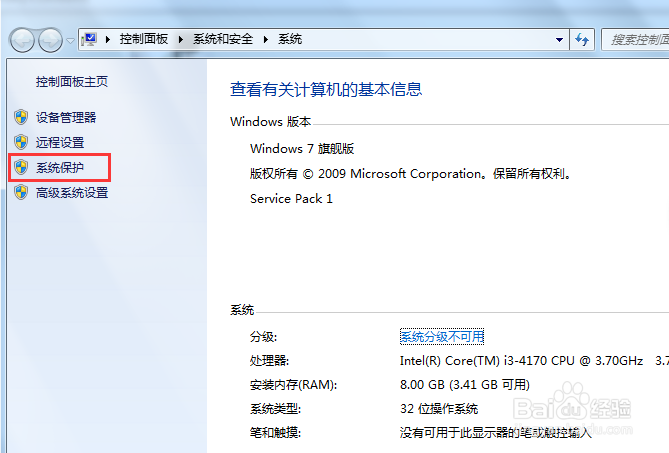The image size is (669, 453).
Task: Click the computer icon in the address bar
Action: click(x=89, y=39)
